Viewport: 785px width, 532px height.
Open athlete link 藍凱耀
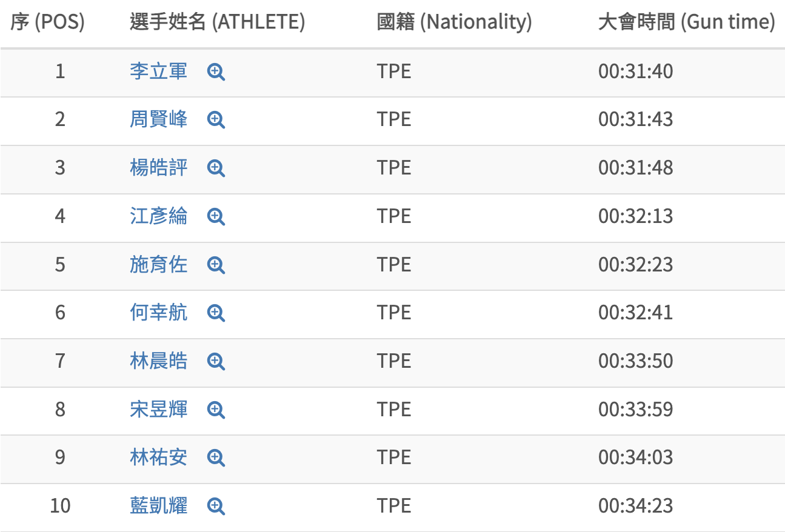tap(159, 505)
